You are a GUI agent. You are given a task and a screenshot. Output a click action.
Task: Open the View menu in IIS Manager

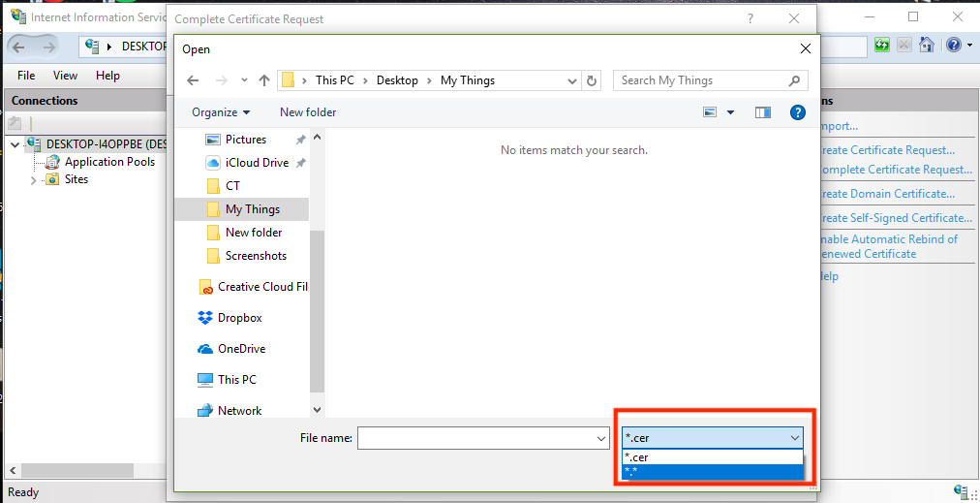65,76
